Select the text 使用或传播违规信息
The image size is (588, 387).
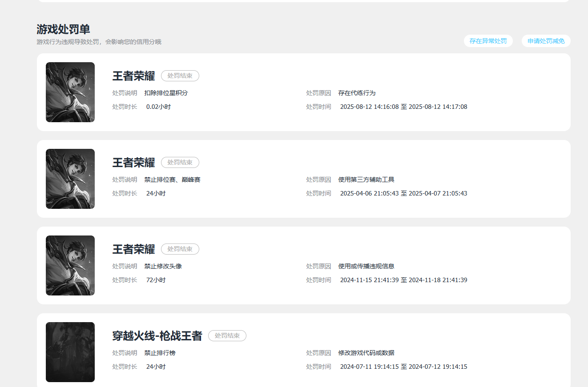[x=366, y=267]
